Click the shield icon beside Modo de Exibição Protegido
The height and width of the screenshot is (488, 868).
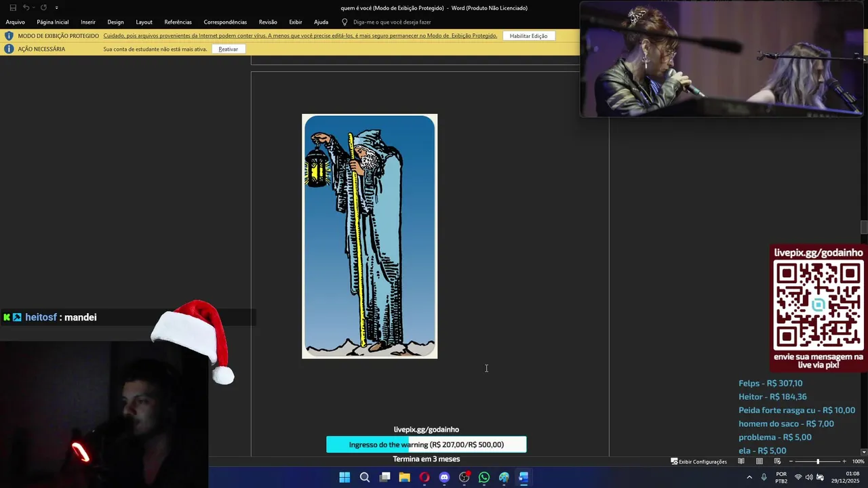tap(9, 36)
